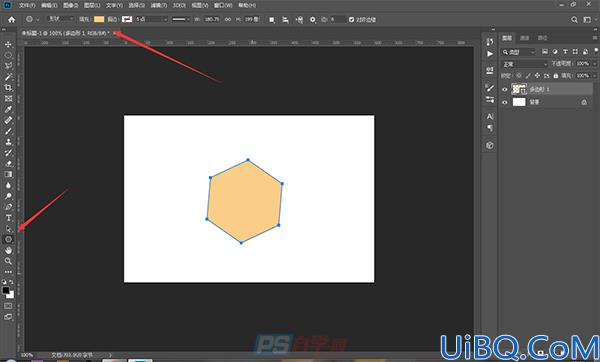Select the Clone Stamp tool
Screen dimensions: 600x362
[x=8, y=142]
